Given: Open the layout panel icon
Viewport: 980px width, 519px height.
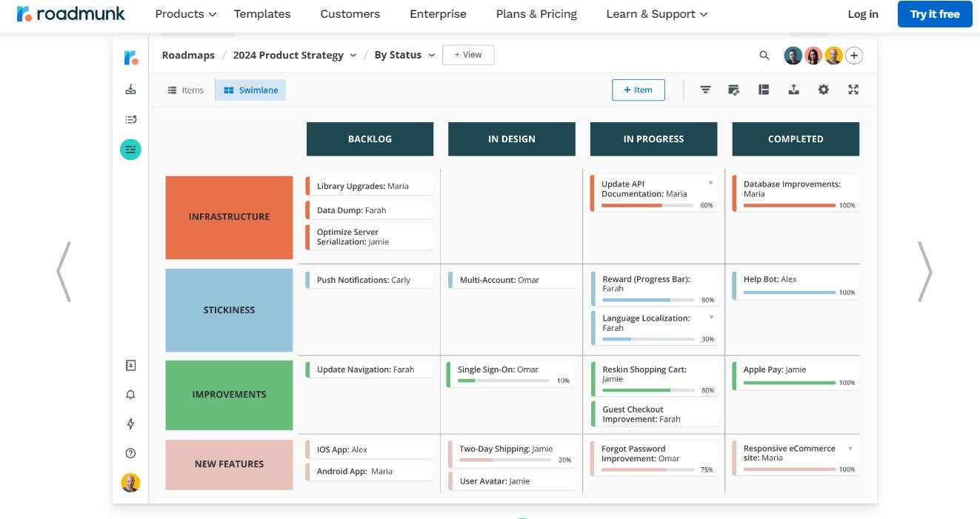Looking at the screenshot, I should (x=764, y=90).
